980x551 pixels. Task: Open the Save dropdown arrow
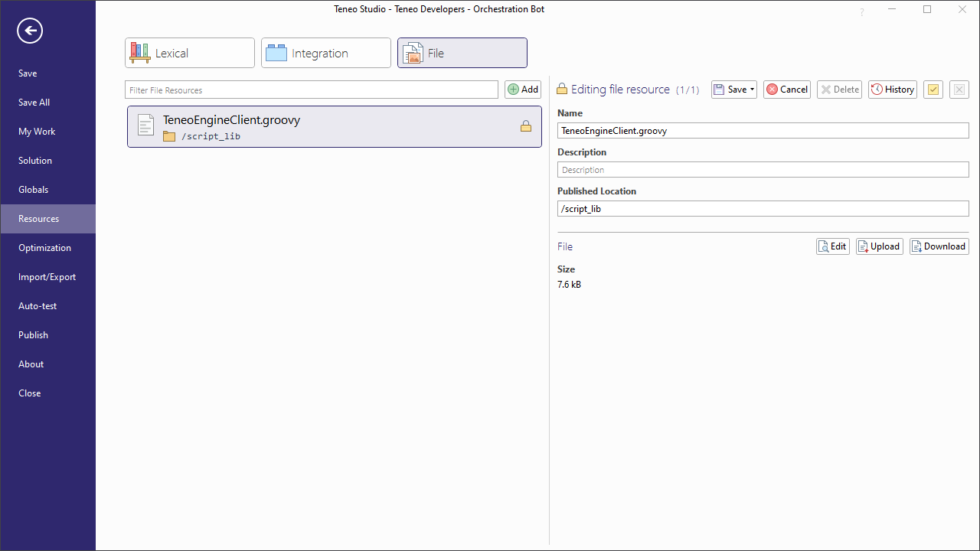click(753, 90)
